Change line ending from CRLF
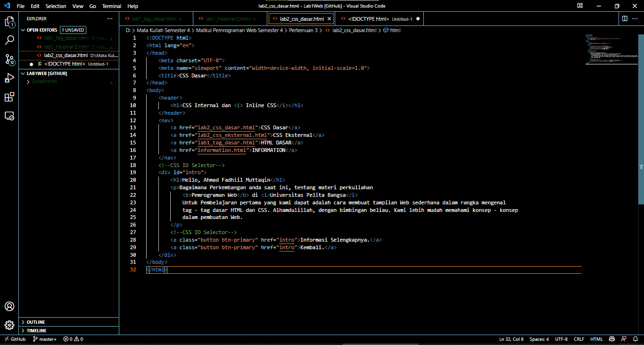 (579, 339)
